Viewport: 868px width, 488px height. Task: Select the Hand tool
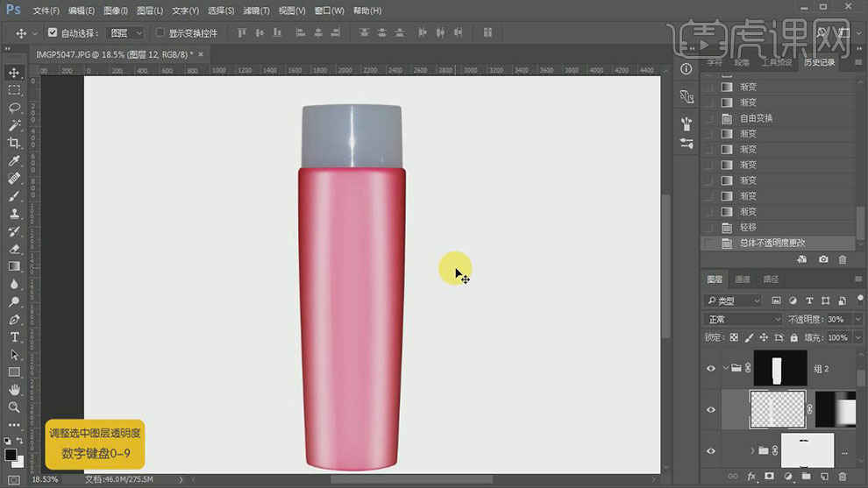(x=14, y=390)
